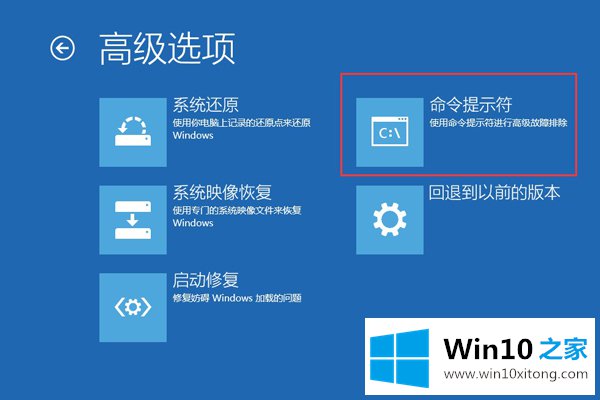Screen dimensions: 600x400
Task: Choose the 系统还原 title text
Action: coord(205,104)
